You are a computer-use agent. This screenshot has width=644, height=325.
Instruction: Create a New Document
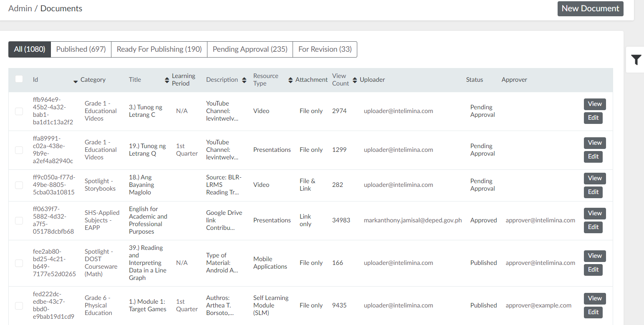point(590,9)
